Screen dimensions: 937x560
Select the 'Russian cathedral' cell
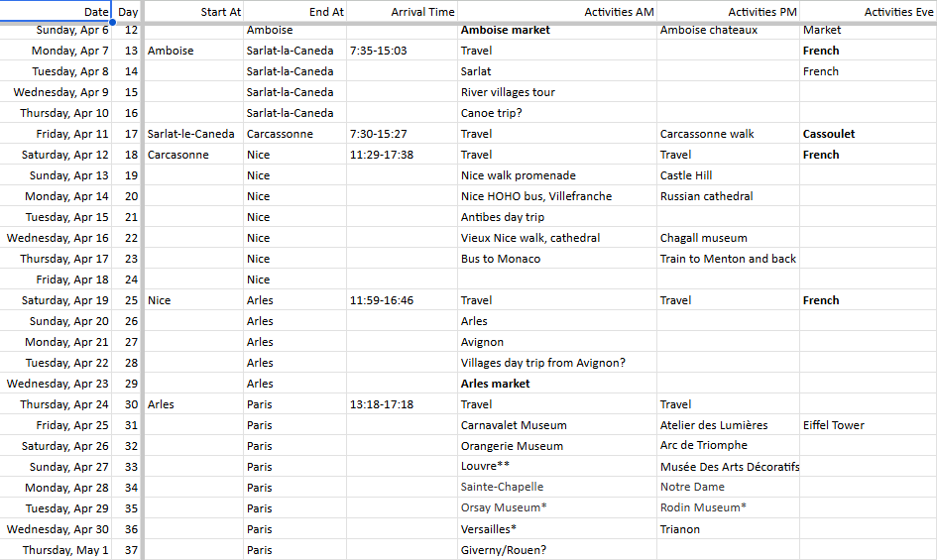[x=729, y=196]
